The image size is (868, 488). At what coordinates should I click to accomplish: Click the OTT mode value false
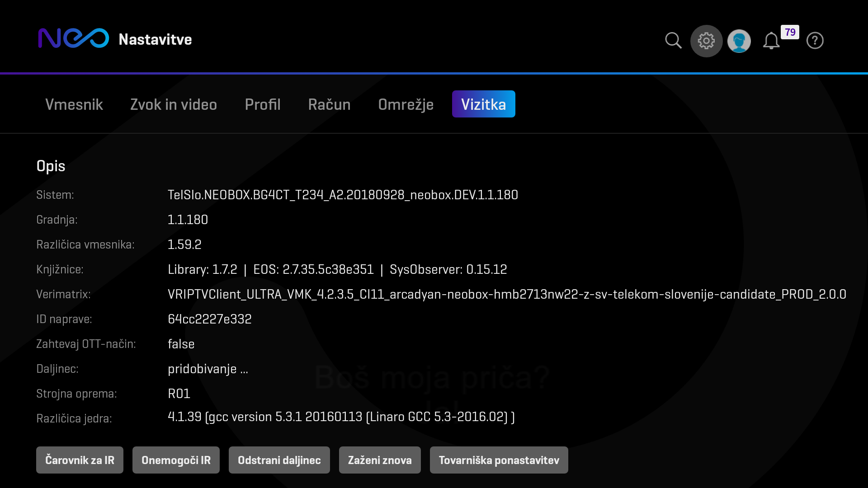pos(181,344)
